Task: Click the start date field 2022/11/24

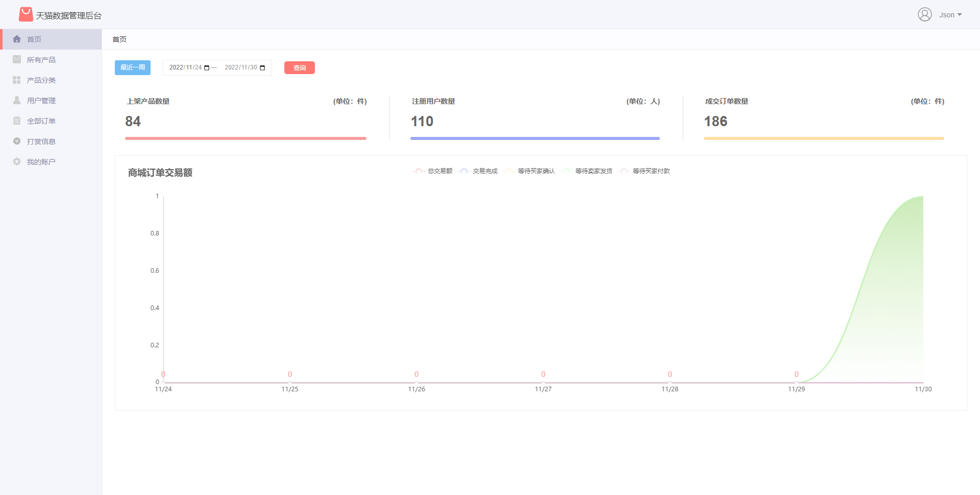Action: (189, 67)
